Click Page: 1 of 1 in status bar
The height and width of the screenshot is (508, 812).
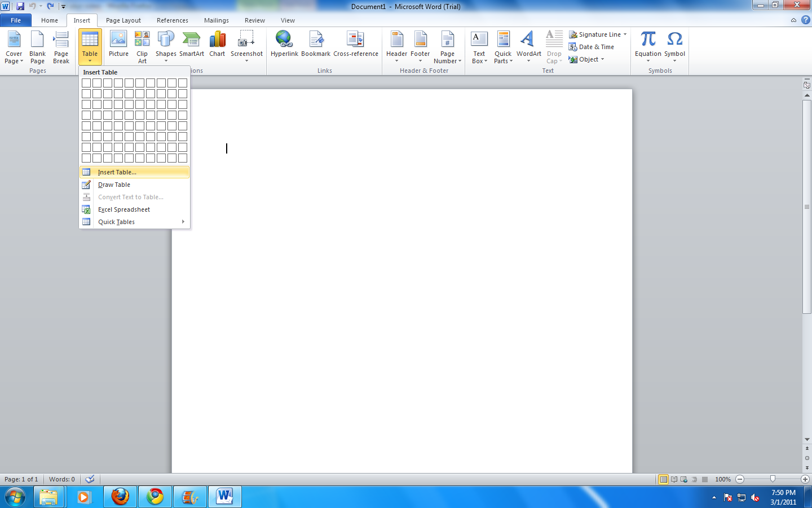(21, 479)
